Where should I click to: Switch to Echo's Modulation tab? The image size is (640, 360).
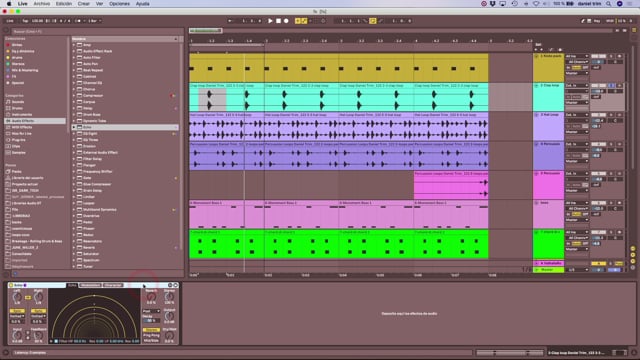click(90, 285)
